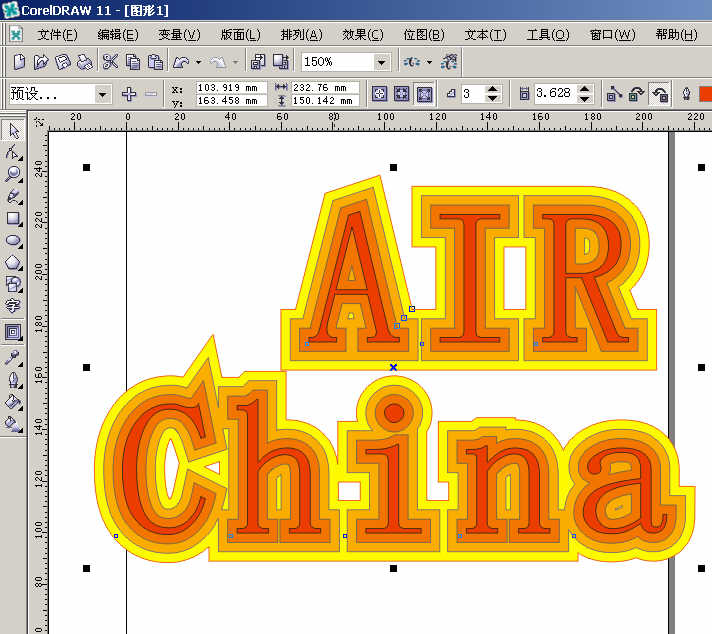
Task: Decrease the 3.628 contour offset
Action: point(585,99)
